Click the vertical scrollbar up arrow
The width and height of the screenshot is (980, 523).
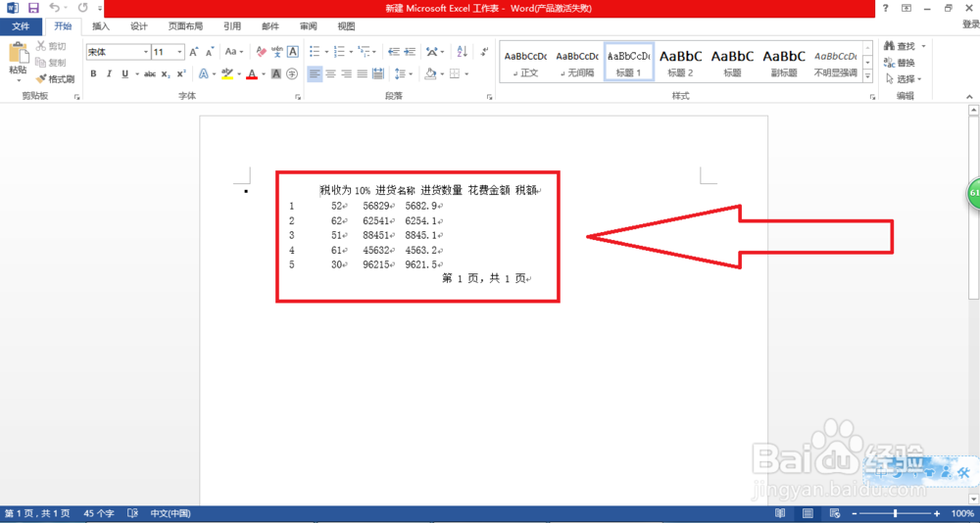point(973,110)
